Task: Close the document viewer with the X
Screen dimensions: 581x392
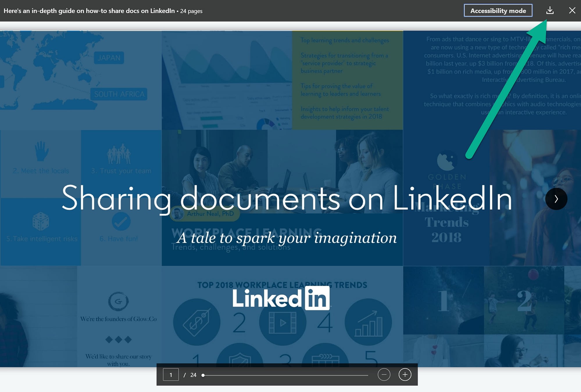Action: tap(572, 10)
